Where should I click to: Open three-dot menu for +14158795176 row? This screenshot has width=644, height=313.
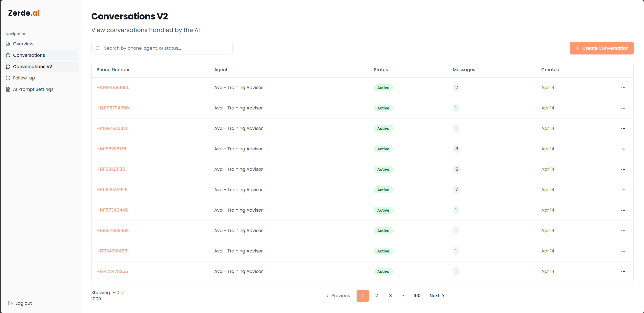(623, 149)
